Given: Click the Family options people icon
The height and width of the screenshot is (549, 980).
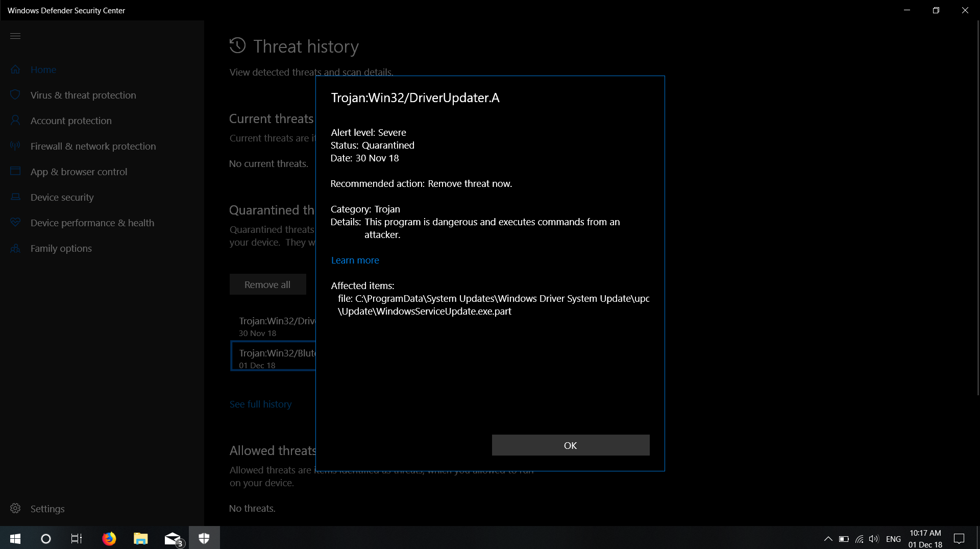Looking at the screenshot, I should [x=15, y=248].
